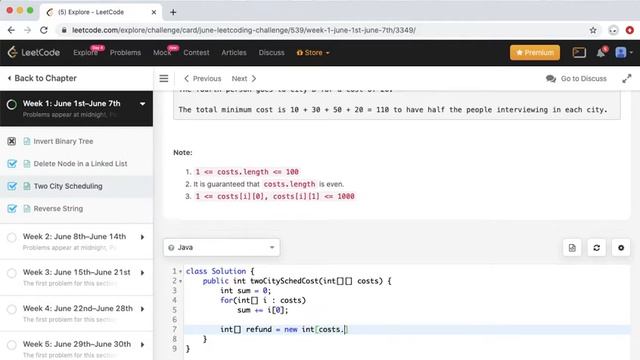640x360 pixels.
Task: Toggle Invert Binary Tree status box
Action: click(12, 141)
